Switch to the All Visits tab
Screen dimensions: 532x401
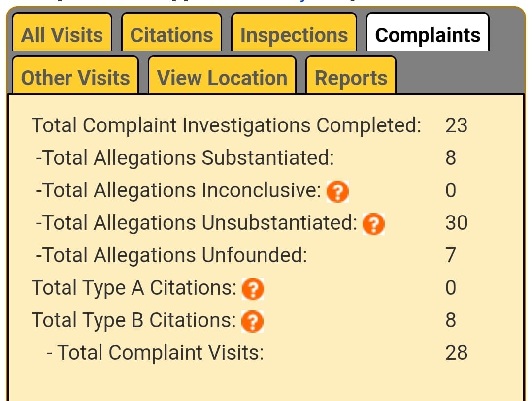[63, 35]
